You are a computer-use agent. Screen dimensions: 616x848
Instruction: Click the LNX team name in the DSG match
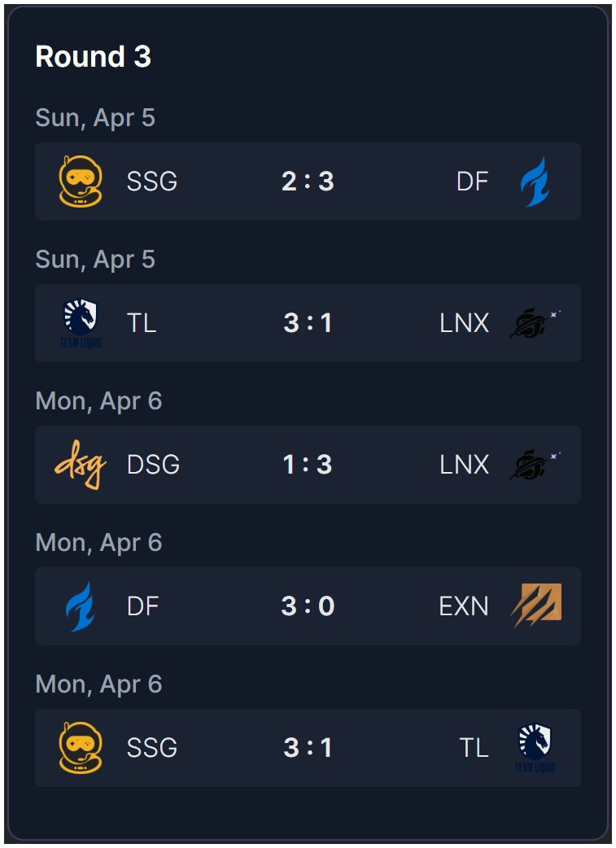tap(465, 464)
